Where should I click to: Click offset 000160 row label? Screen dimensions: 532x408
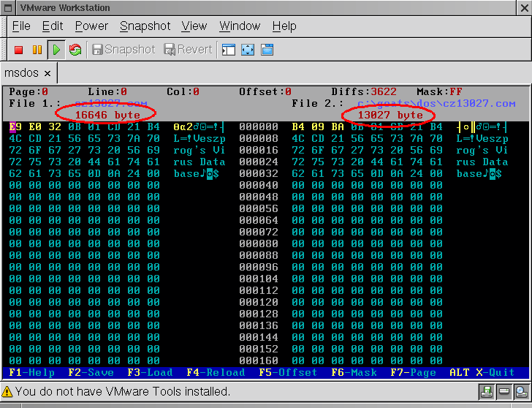coord(259,360)
